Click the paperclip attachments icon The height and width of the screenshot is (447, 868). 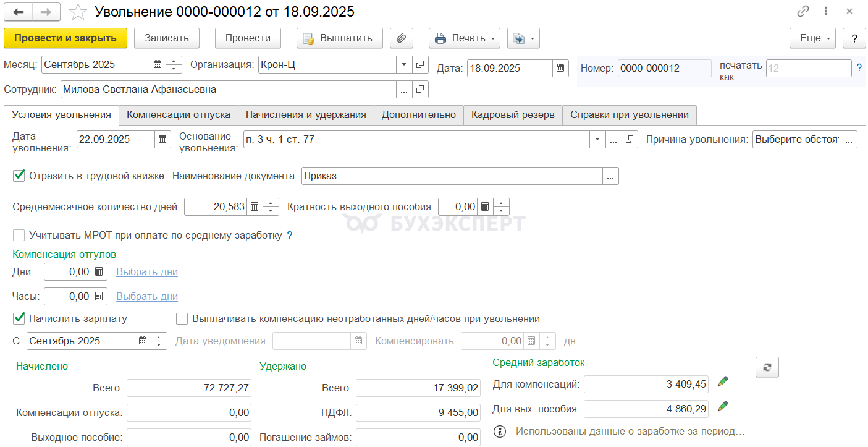pos(401,38)
